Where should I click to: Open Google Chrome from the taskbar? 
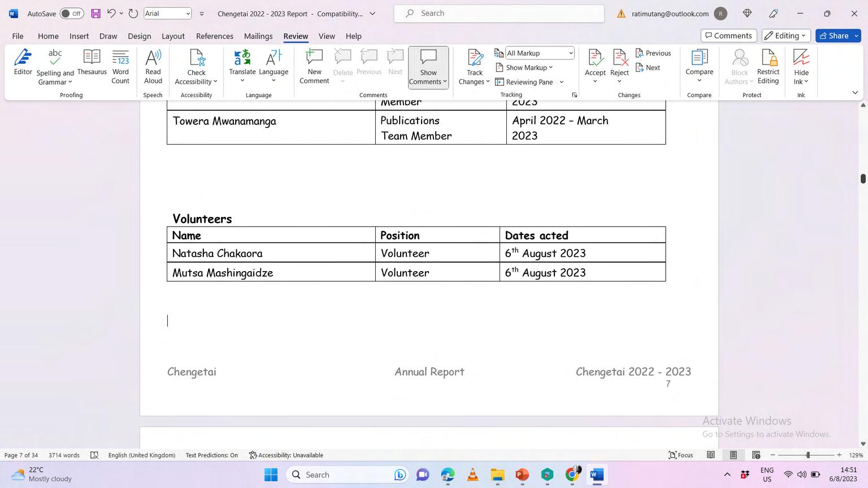click(572, 475)
